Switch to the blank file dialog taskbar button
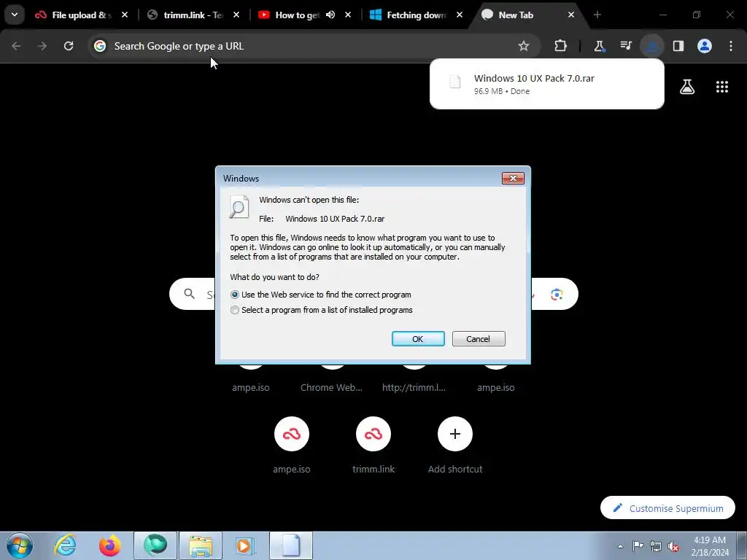Viewport: 747px width, 560px height. point(290,545)
